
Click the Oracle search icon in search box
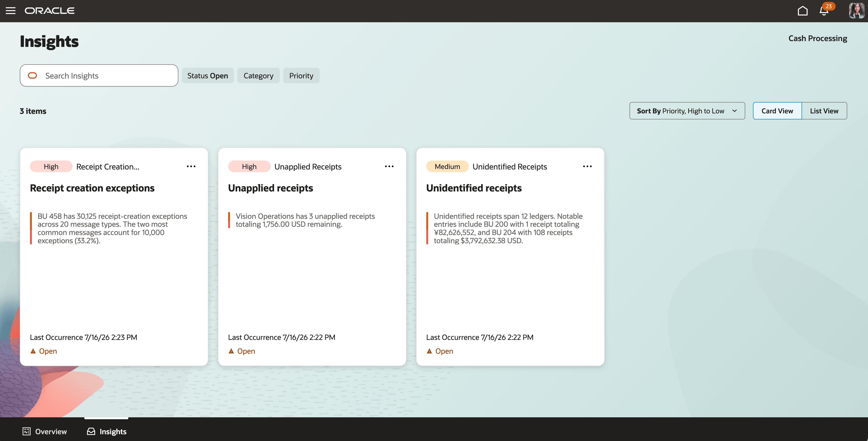32,75
